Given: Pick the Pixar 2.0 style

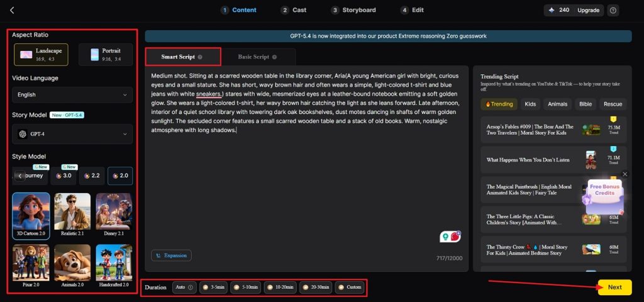Looking at the screenshot, I should pyautogui.click(x=31, y=266).
